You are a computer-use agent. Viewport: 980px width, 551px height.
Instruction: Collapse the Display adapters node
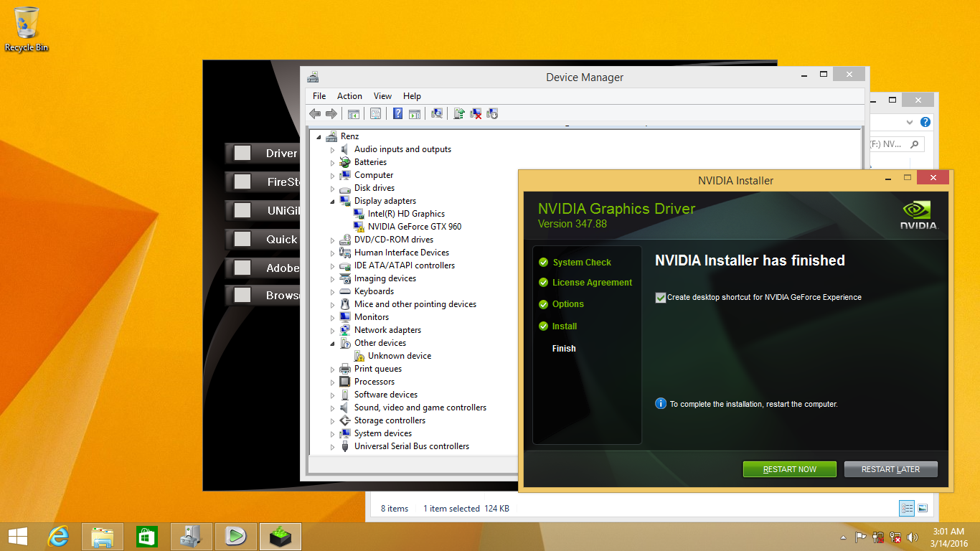[x=333, y=201]
